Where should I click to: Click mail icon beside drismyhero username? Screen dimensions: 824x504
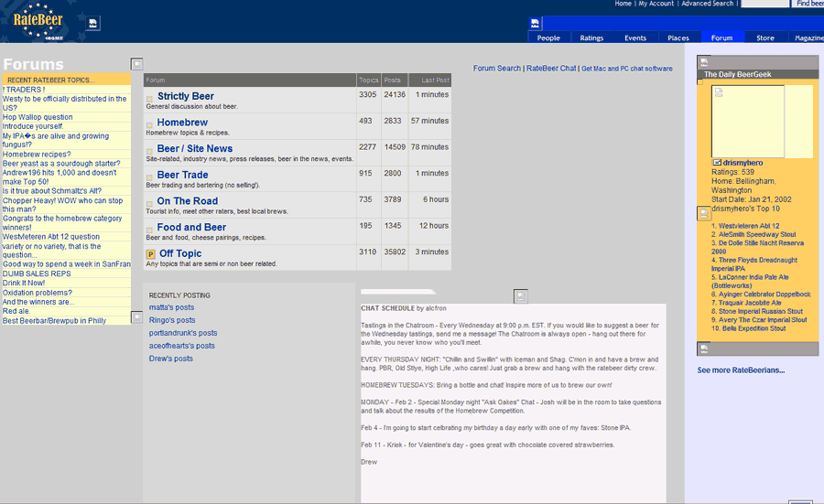pyautogui.click(x=717, y=163)
